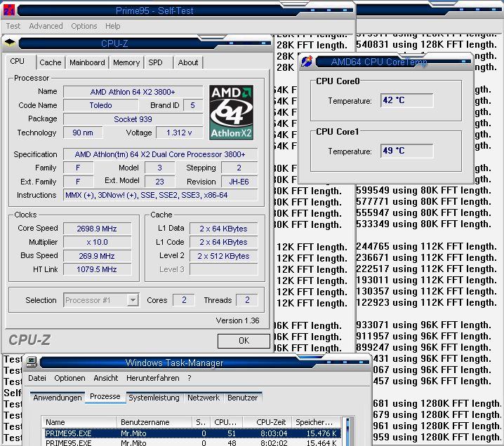This screenshot has width=504, height=446.
Task: Click the OK button in CPU-Z
Action: pyautogui.click(x=244, y=341)
